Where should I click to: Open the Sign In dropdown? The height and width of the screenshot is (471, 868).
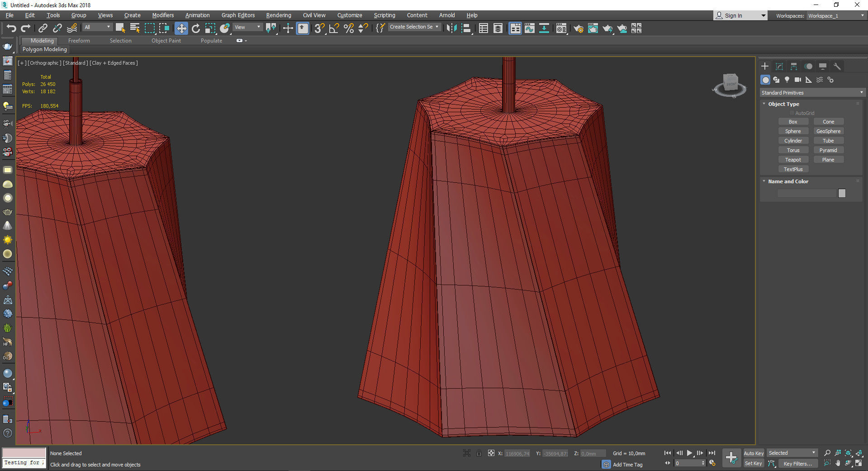tap(740, 16)
